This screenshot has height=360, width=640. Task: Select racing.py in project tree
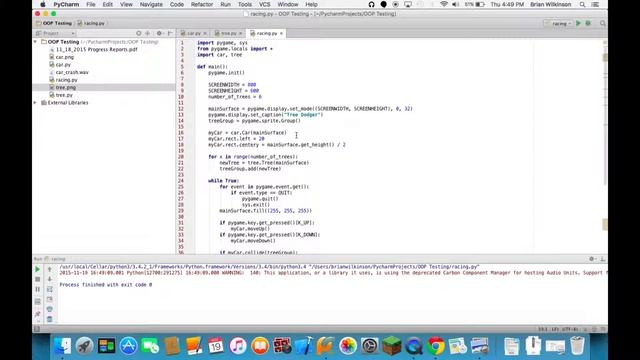coord(66,80)
